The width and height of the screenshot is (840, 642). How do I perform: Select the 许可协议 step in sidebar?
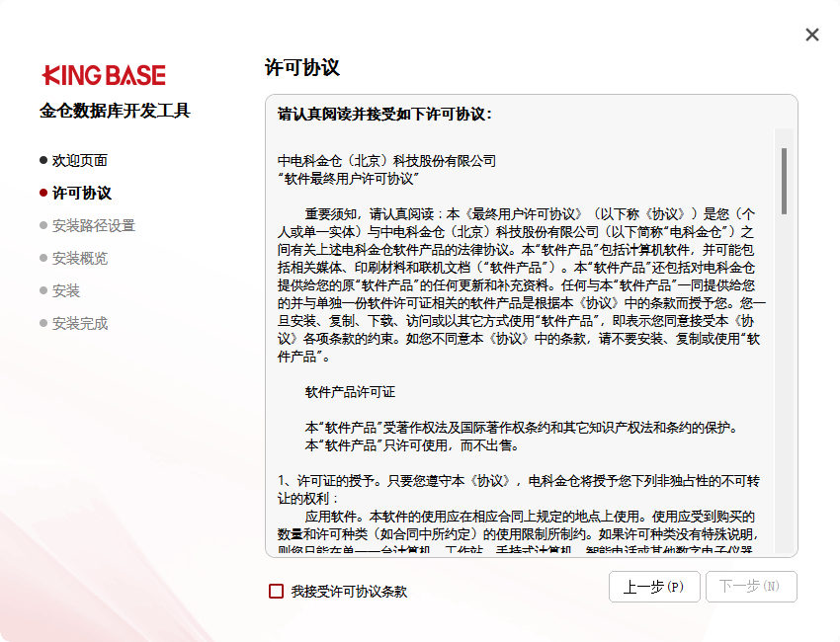(x=82, y=193)
